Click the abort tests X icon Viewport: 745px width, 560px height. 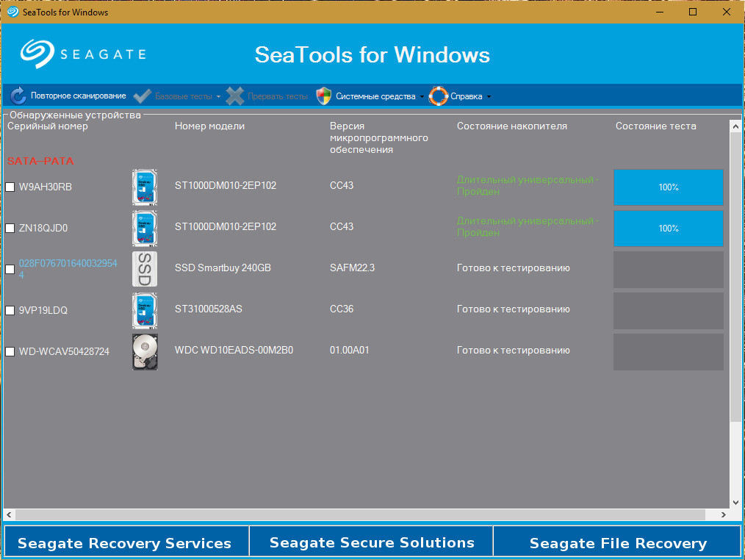[x=234, y=96]
